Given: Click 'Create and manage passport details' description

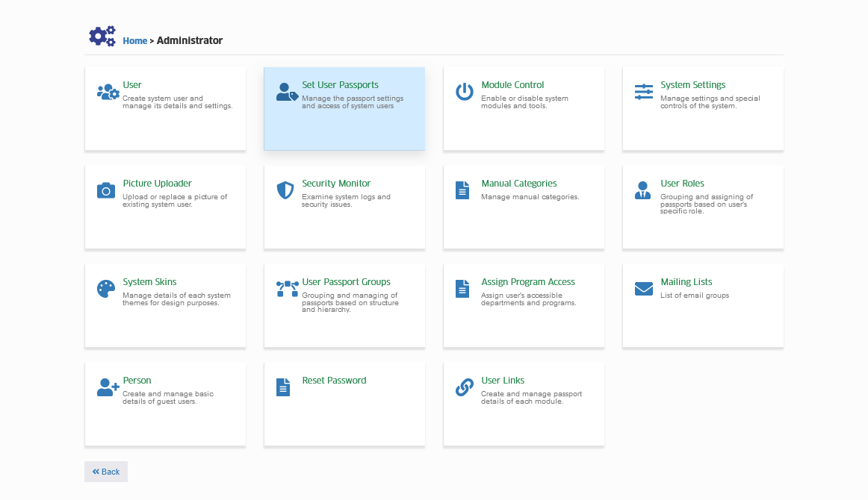Looking at the screenshot, I should pos(531,398).
